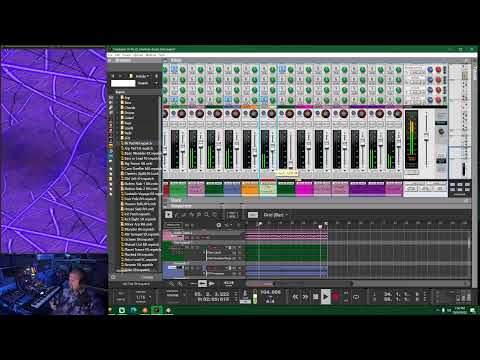Expand the Drums folder in browser

point(117,113)
